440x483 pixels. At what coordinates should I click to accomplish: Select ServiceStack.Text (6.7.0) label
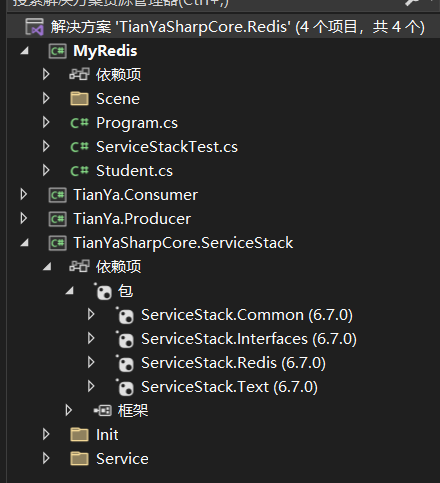[229, 387]
